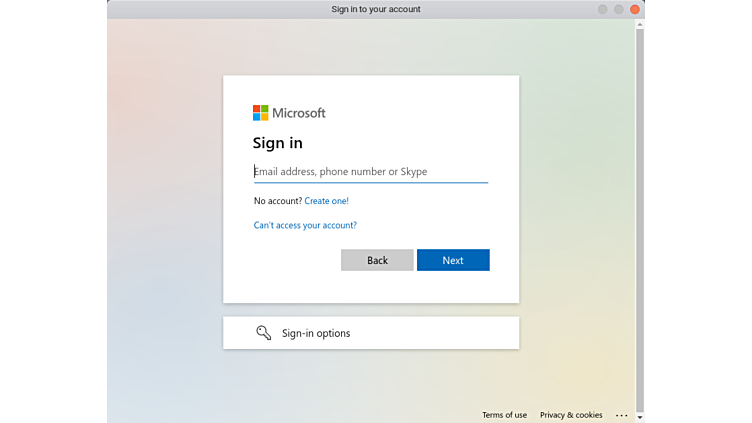Click the scrollbar down arrow
The image size is (752, 423).
coord(640,418)
